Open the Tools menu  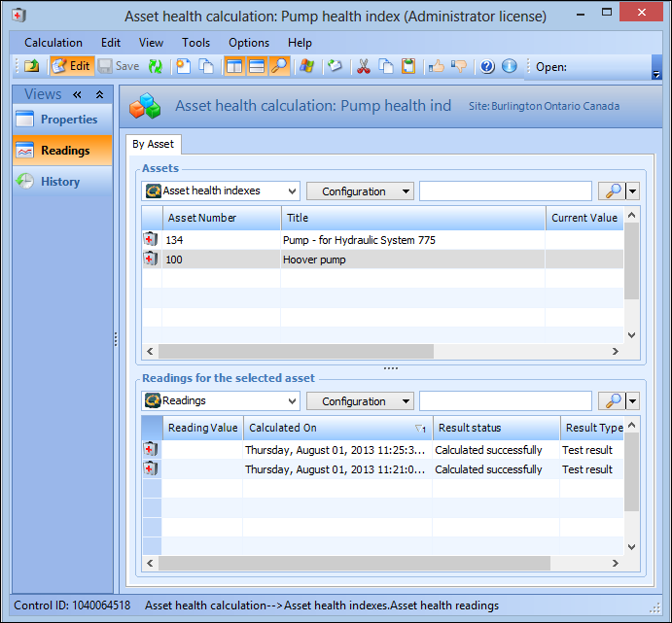pyautogui.click(x=195, y=43)
